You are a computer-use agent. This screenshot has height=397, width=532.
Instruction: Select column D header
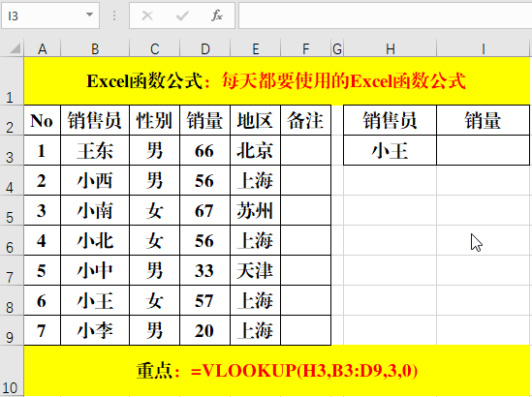[x=204, y=49]
